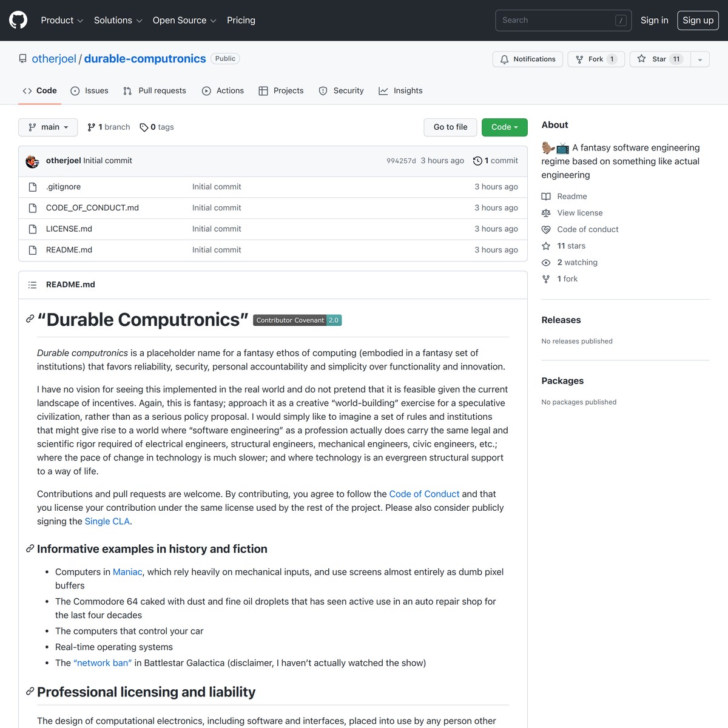Click the Notifications bell button
The width and height of the screenshot is (728, 728).
pyautogui.click(x=528, y=59)
